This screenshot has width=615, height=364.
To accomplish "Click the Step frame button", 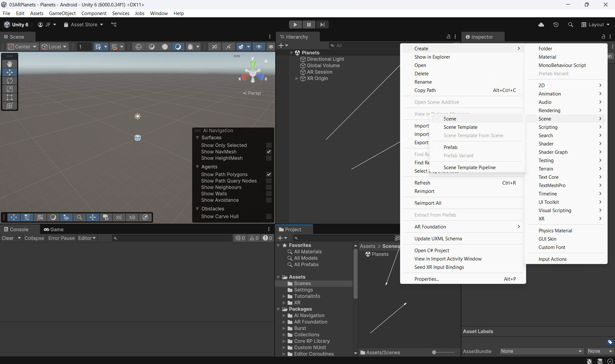I will 322,25.
